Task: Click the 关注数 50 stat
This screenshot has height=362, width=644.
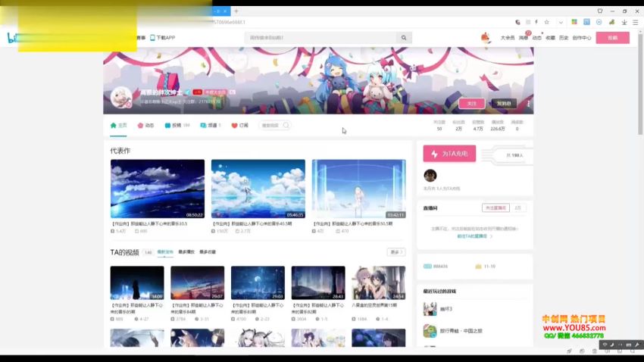Action: [x=439, y=126]
